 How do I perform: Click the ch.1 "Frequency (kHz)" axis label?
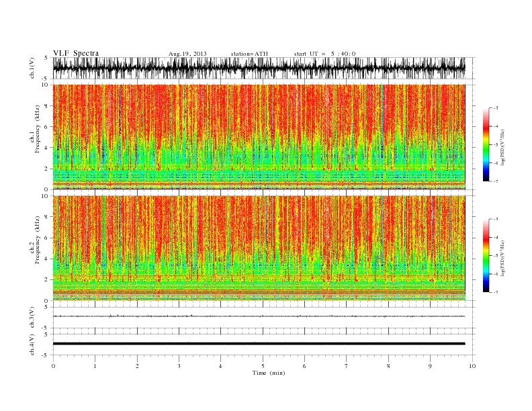click(38, 129)
